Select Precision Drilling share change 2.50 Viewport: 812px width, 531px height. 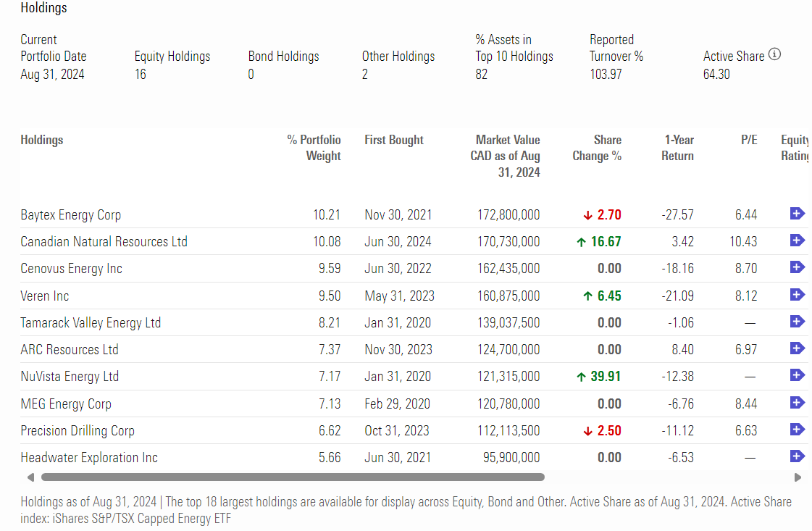tap(609, 431)
